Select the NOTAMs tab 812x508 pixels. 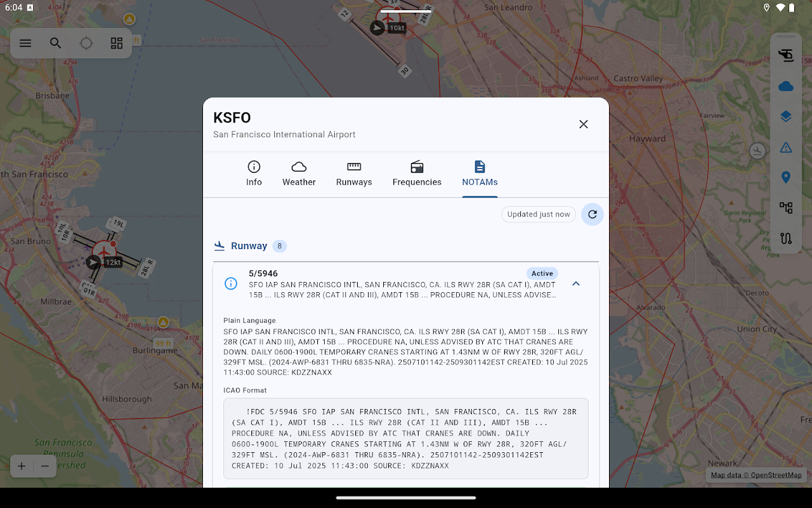tap(480, 173)
